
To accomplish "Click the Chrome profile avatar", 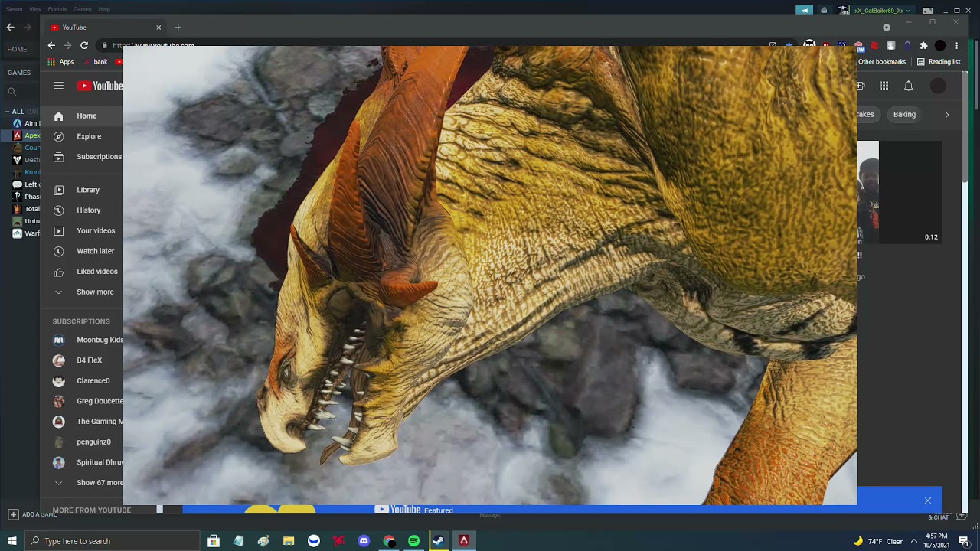I will [x=940, y=46].
